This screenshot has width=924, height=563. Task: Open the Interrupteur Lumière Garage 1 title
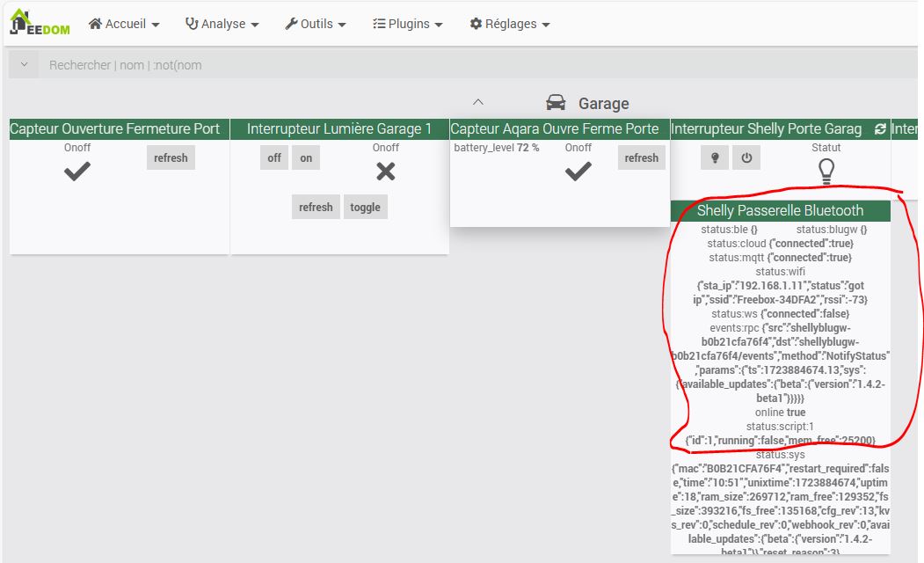tap(339, 128)
